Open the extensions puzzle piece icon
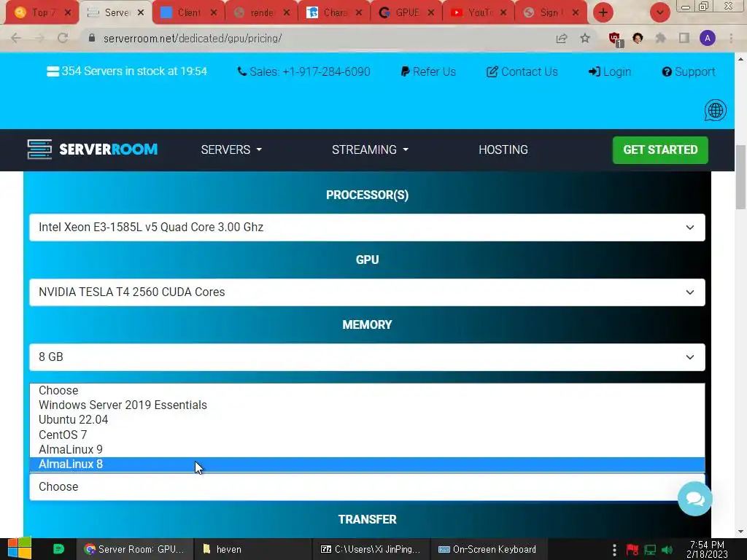 pos(661,38)
